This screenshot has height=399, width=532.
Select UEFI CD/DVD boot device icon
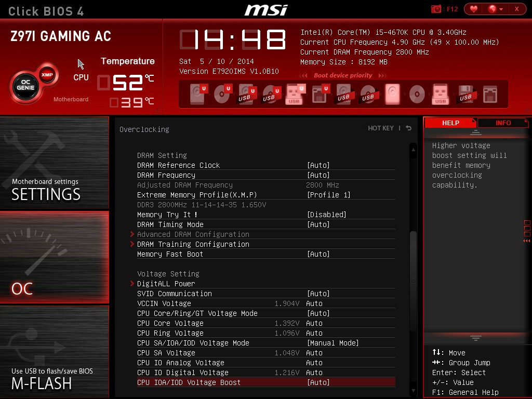[x=222, y=94]
